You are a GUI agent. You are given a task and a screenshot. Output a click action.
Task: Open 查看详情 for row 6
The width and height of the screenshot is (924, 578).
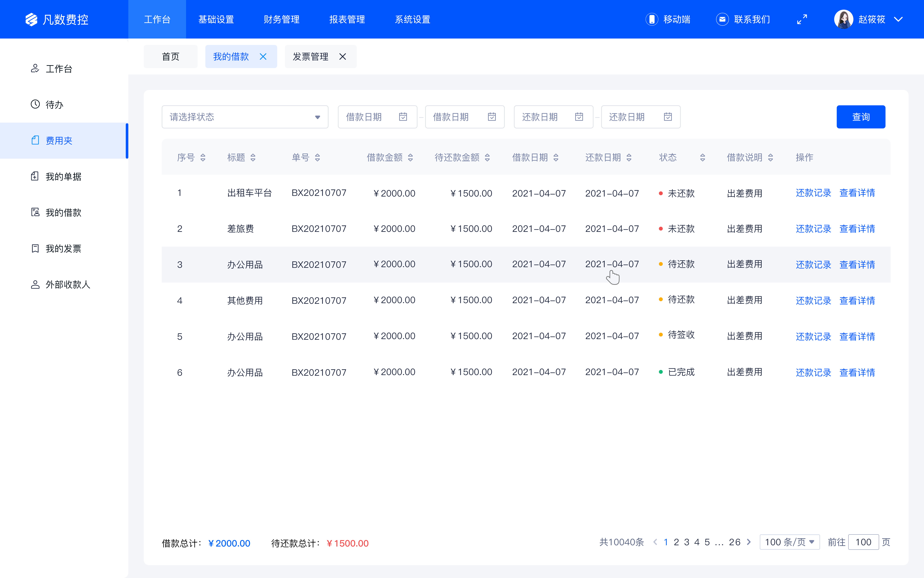pyautogui.click(x=857, y=373)
